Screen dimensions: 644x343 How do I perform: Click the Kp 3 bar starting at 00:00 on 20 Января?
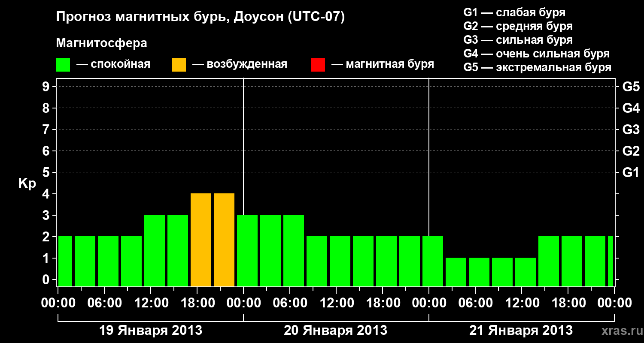(x=247, y=250)
